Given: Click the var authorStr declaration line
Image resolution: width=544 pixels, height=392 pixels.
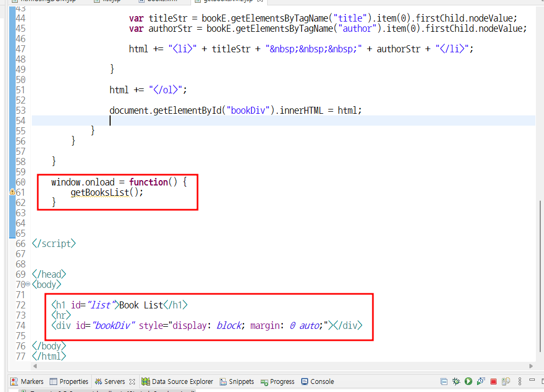Looking at the screenshot, I should (x=328, y=29).
